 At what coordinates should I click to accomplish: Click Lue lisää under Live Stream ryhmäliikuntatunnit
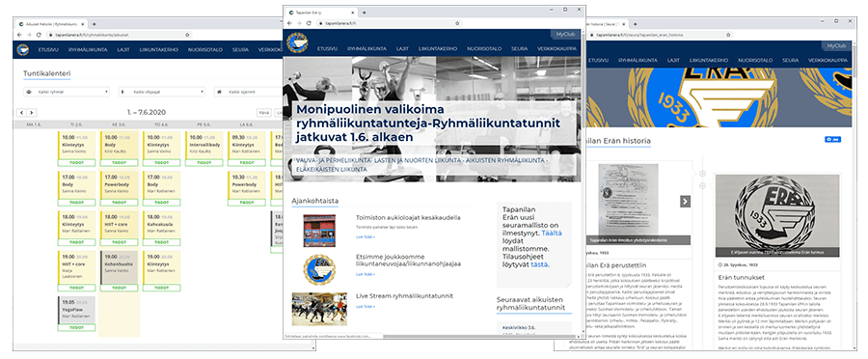tap(366, 306)
